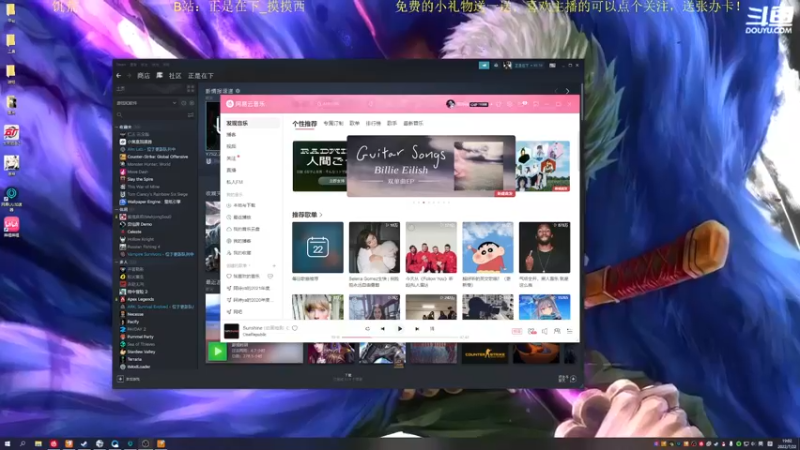Go back with Steam back arrow
The width and height of the screenshot is (800, 450).
(119, 76)
